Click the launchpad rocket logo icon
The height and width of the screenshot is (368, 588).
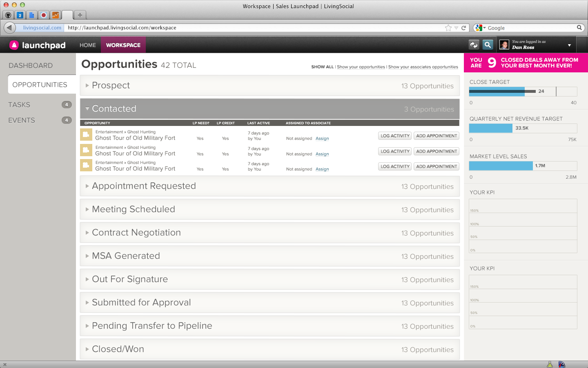[14, 45]
